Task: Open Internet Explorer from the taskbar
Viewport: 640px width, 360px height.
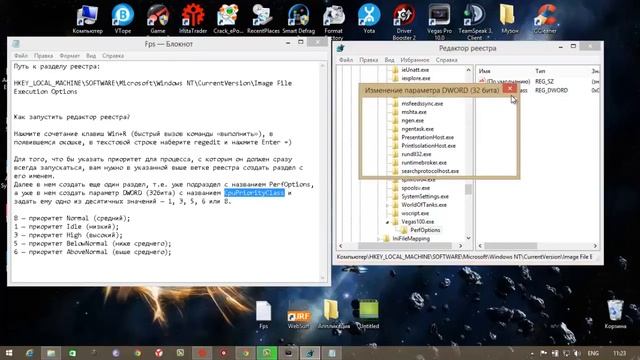Action: tap(29, 353)
